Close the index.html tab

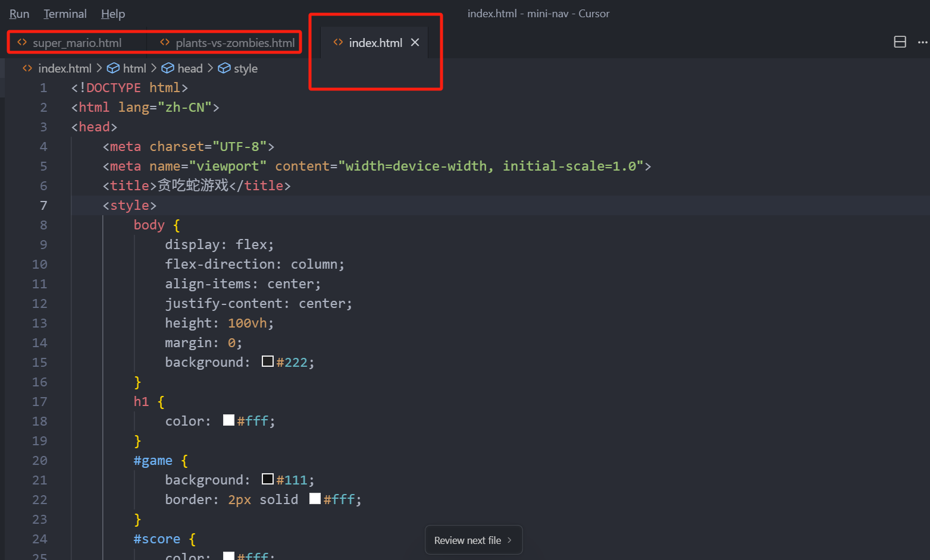[x=415, y=42]
